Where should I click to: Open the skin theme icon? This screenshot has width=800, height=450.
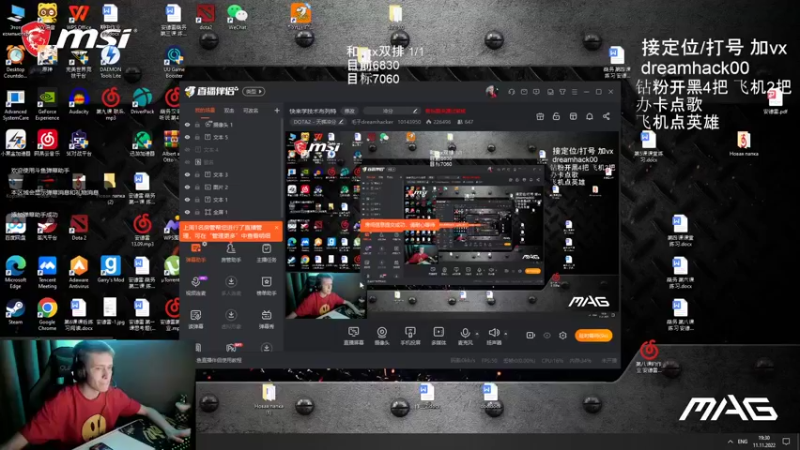562,92
